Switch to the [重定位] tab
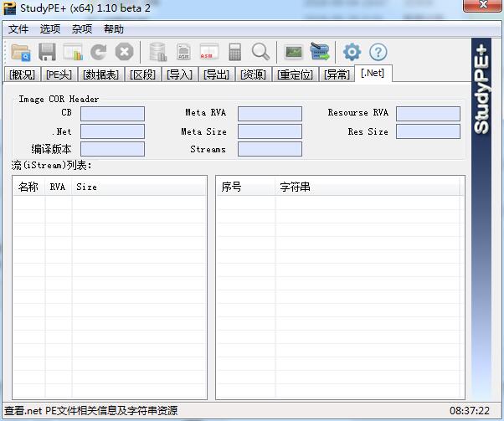 [295, 74]
